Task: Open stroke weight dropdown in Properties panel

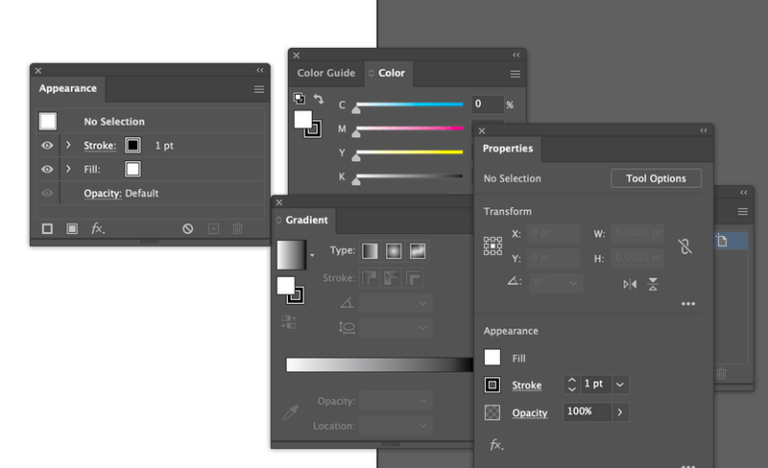Action: [x=620, y=384]
